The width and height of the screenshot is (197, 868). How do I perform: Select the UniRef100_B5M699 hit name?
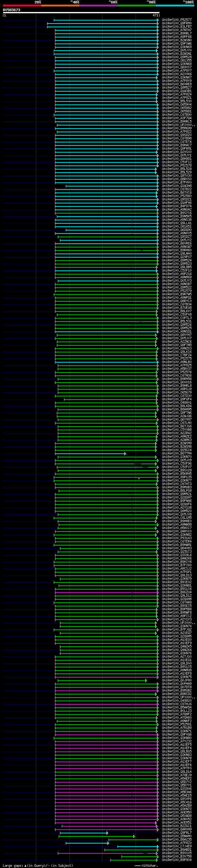[177, 128]
